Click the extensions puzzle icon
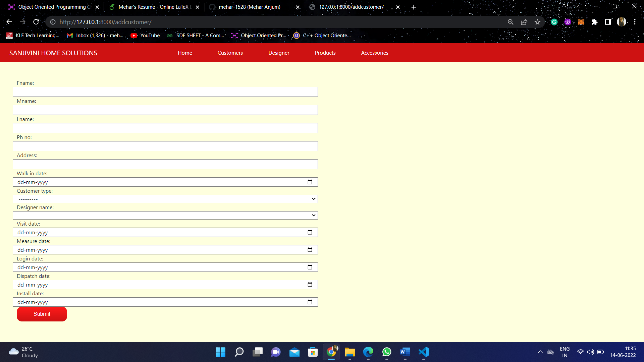 (595, 22)
